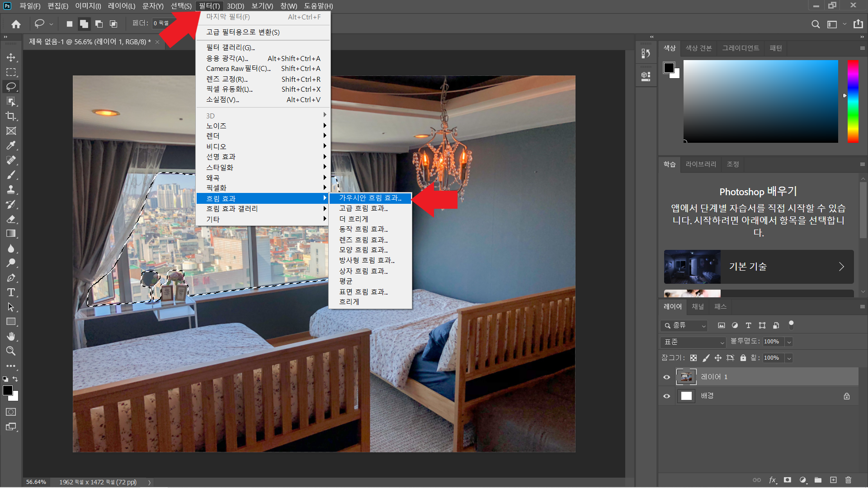
Task: Click the Zoom tool in toolbar
Action: pyautogui.click(x=11, y=351)
